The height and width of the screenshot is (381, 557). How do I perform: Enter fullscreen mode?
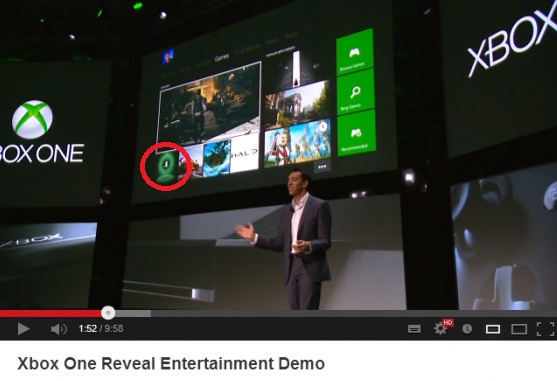(545, 329)
